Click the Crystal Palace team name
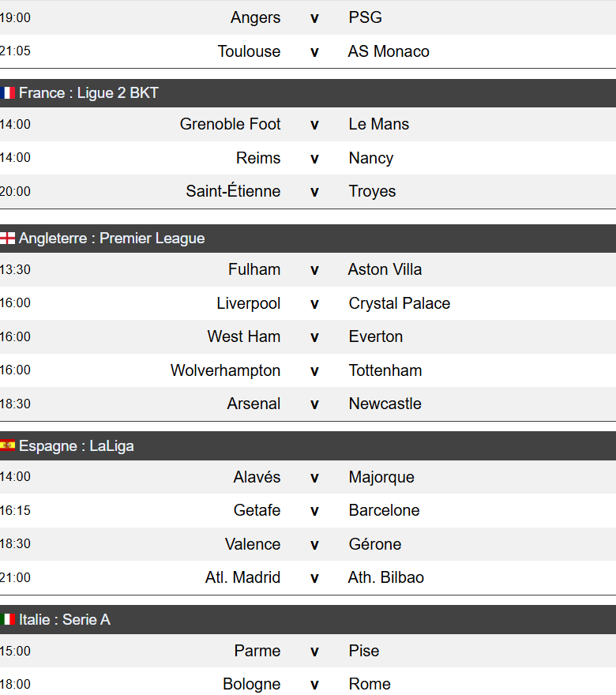This screenshot has height=695, width=616. point(399,303)
